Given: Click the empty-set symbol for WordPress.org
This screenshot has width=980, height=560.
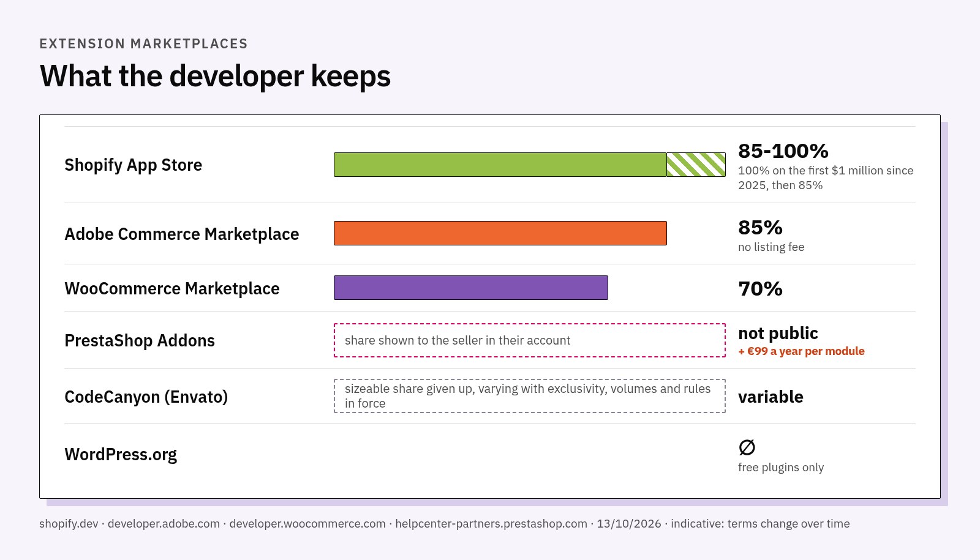Looking at the screenshot, I should 747,447.
